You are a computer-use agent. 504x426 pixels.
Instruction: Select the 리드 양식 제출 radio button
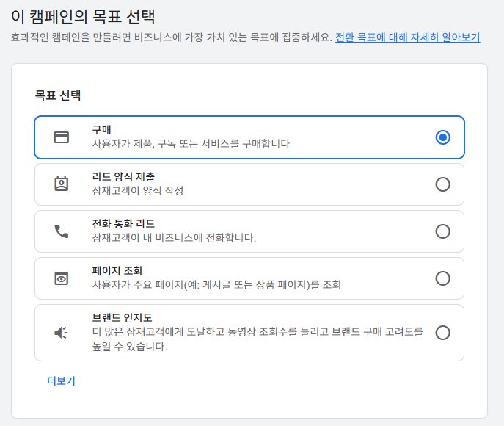[x=442, y=184]
